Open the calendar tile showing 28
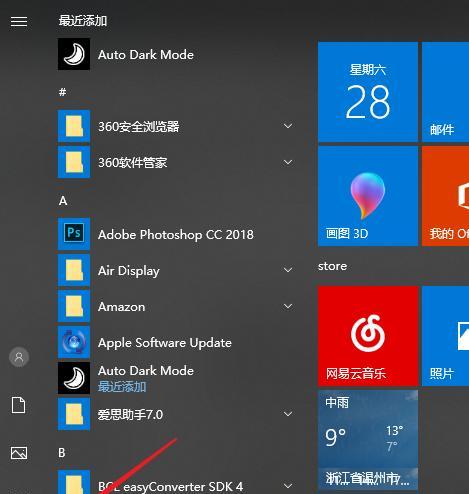Image resolution: width=469 pixels, height=494 pixels. pos(368,92)
